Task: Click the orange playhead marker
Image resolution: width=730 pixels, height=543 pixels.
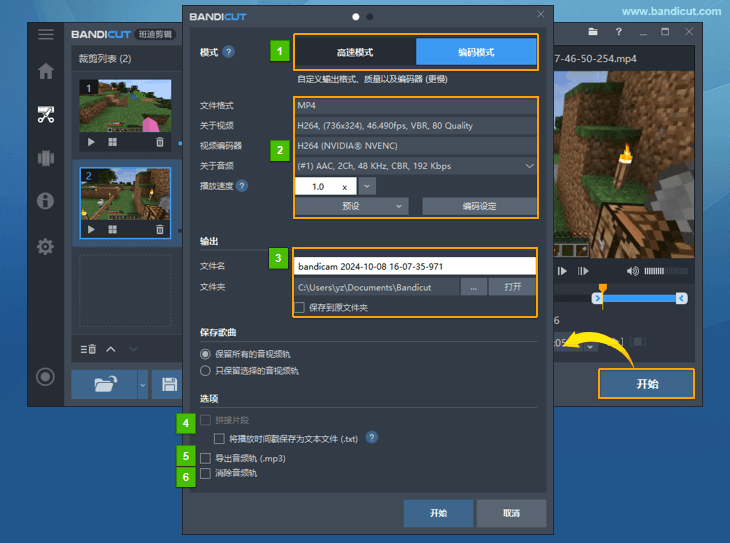Action: click(x=602, y=288)
